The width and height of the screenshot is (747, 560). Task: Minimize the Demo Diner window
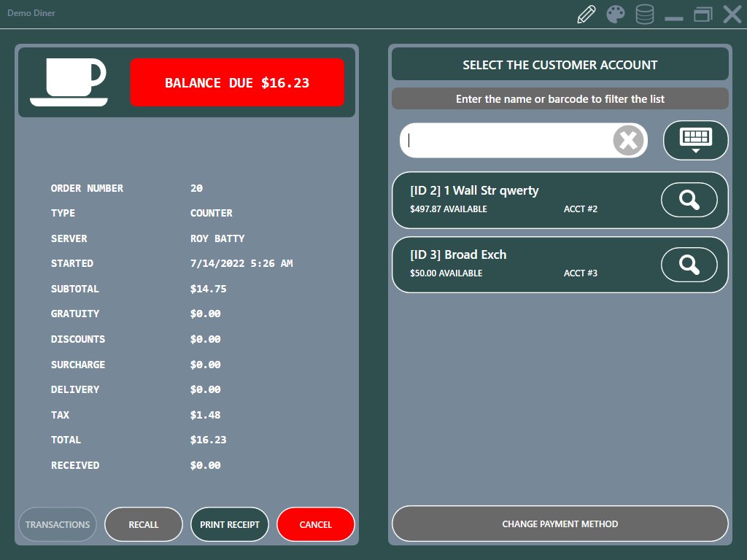(x=673, y=15)
